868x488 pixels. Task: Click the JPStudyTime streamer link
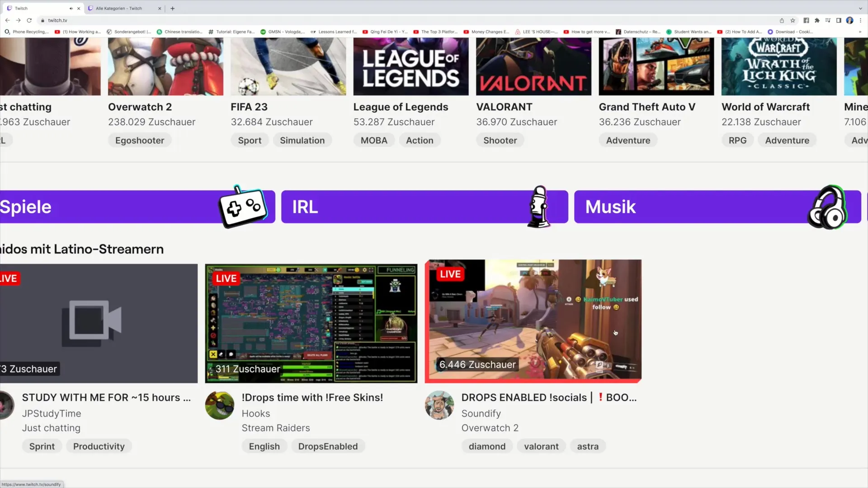tap(52, 413)
